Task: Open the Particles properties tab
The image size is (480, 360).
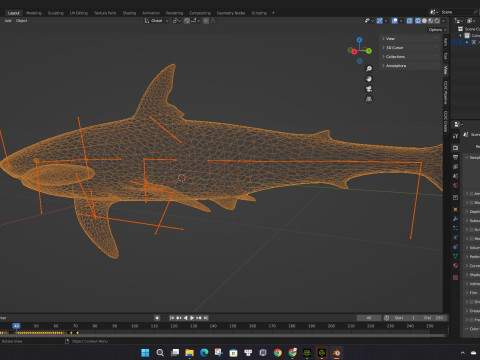Action: pyautogui.click(x=455, y=228)
